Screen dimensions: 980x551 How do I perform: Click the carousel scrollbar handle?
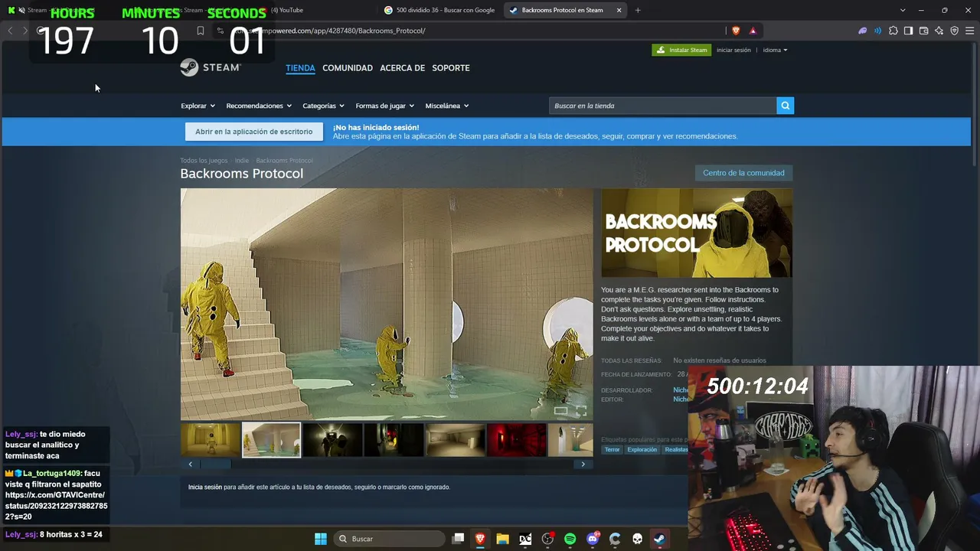tap(215, 464)
